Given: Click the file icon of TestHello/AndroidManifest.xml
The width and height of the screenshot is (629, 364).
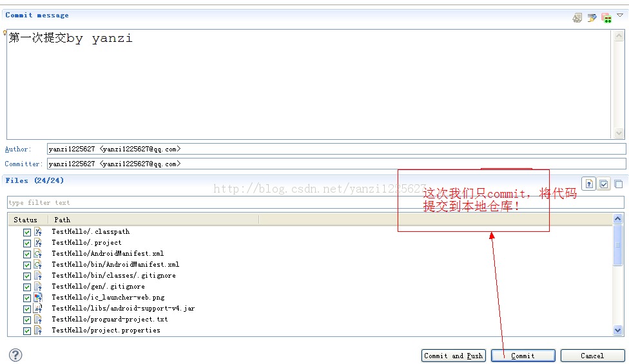Looking at the screenshot, I should pos(38,253).
